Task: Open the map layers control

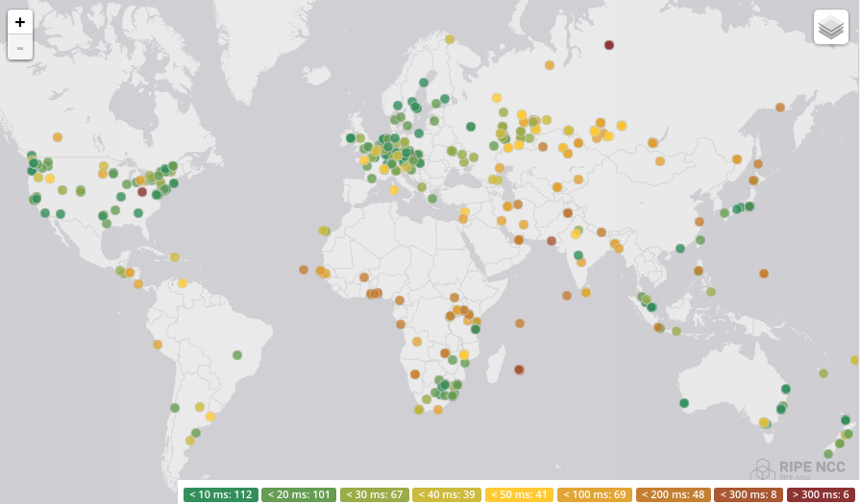Action: pos(830,28)
